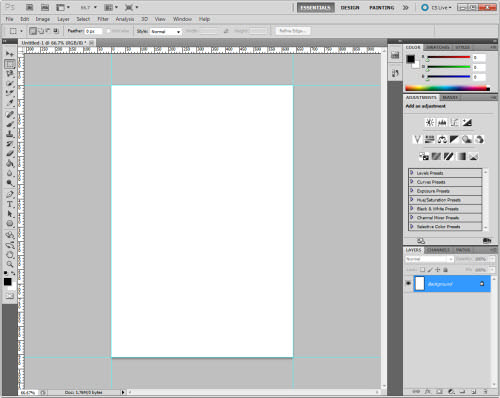Image resolution: width=500 pixels, height=398 pixels.
Task: Toggle Quick Mask mode
Action: [10, 296]
